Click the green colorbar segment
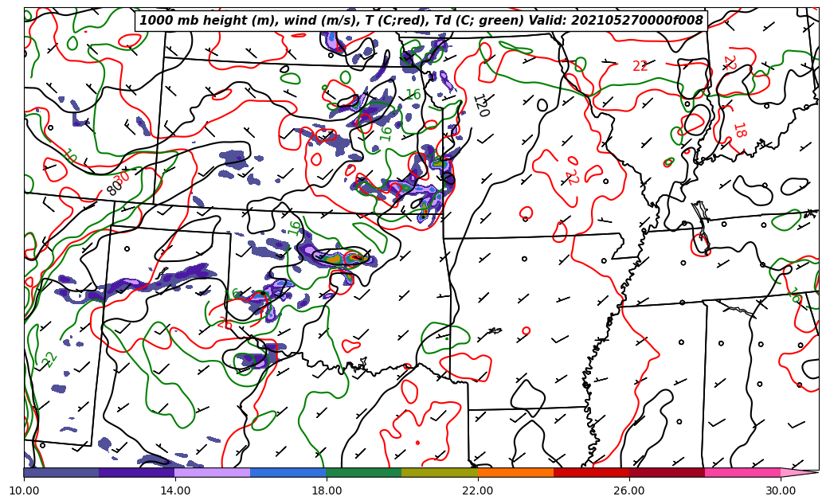 [363, 472]
